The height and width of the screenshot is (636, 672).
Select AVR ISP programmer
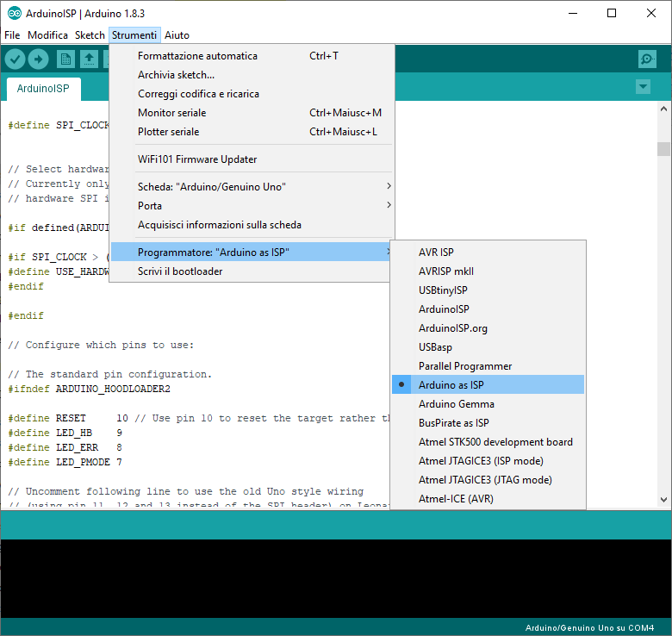[x=488, y=252]
